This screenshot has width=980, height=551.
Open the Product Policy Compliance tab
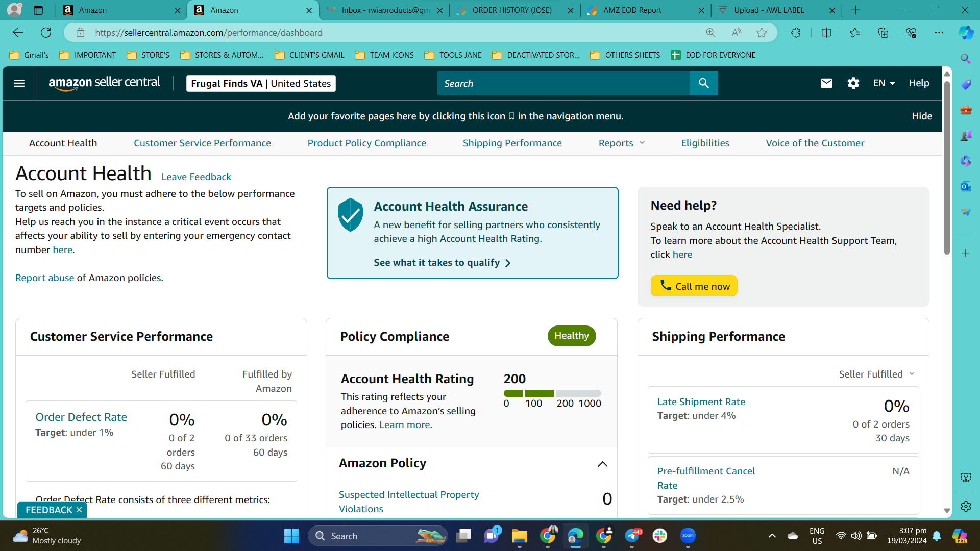(x=366, y=143)
